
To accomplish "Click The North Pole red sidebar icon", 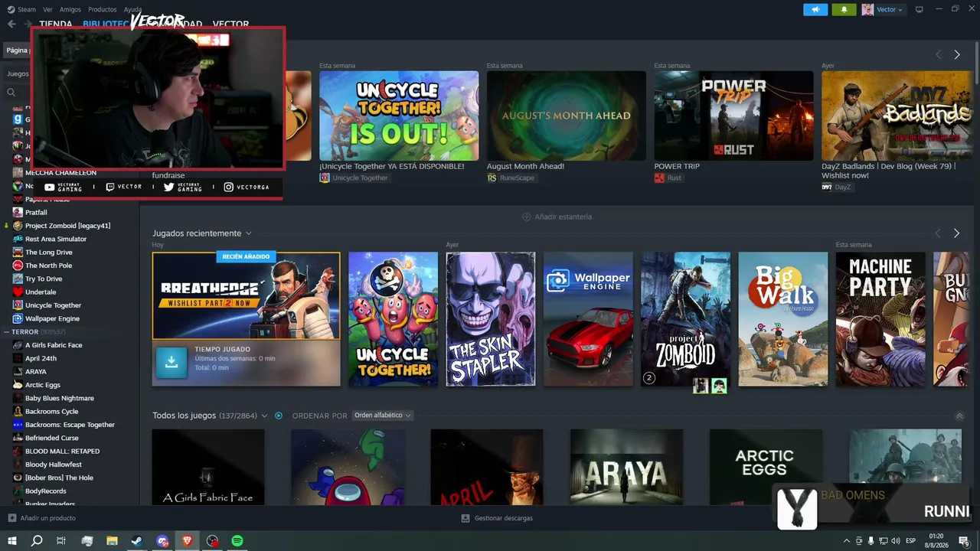I will [x=18, y=266].
